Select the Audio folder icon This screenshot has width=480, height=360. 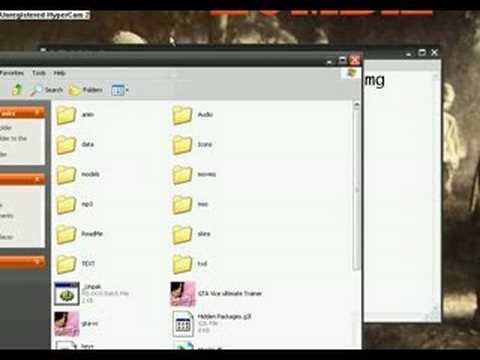coord(182,115)
